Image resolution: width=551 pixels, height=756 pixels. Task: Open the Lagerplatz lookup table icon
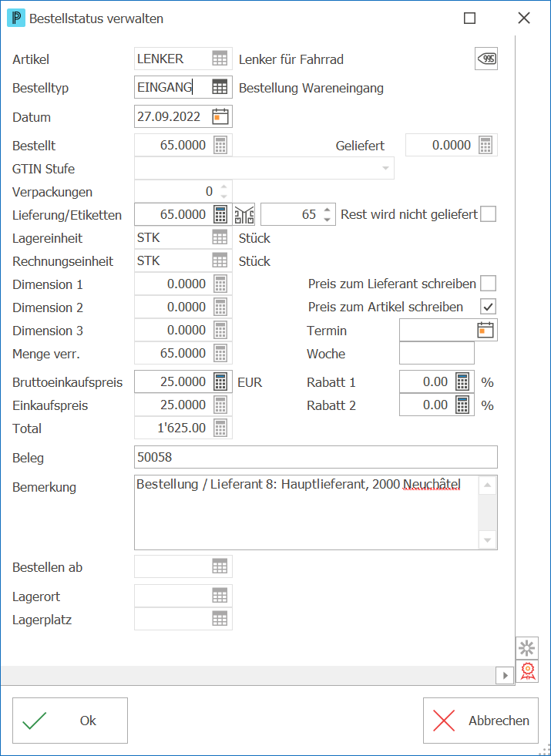pos(220,619)
